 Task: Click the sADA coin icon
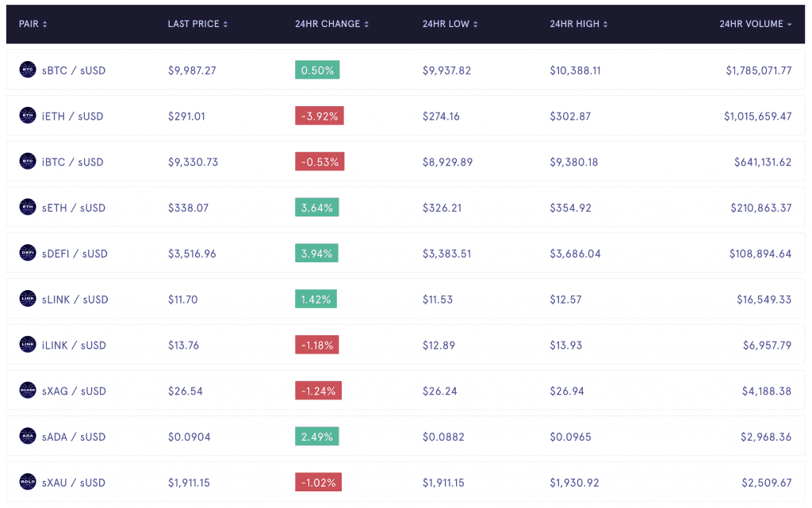(x=28, y=437)
